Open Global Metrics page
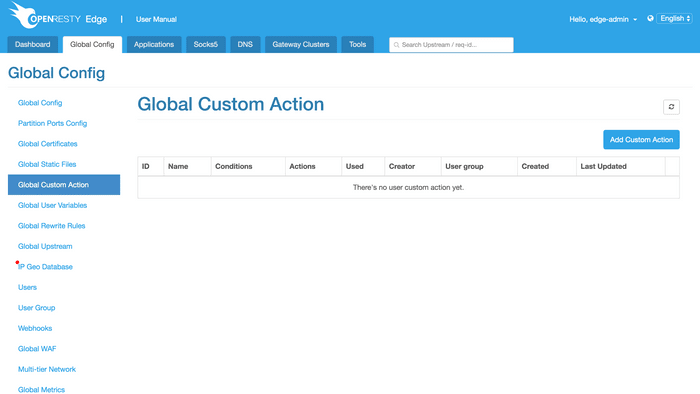The image size is (700, 394). (x=42, y=390)
